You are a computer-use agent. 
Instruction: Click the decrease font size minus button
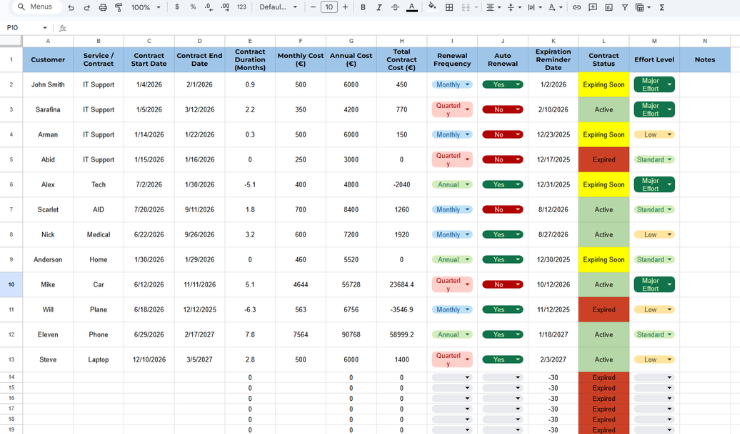(x=313, y=7)
